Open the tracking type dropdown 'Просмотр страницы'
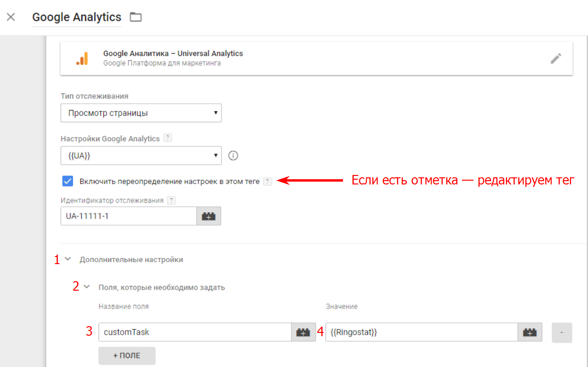Screen dimensions: 588x367 [141, 113]
